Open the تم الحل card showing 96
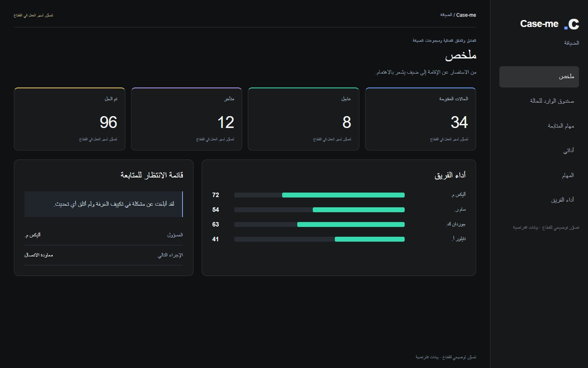588x368 pixels. tap(69, 119)
